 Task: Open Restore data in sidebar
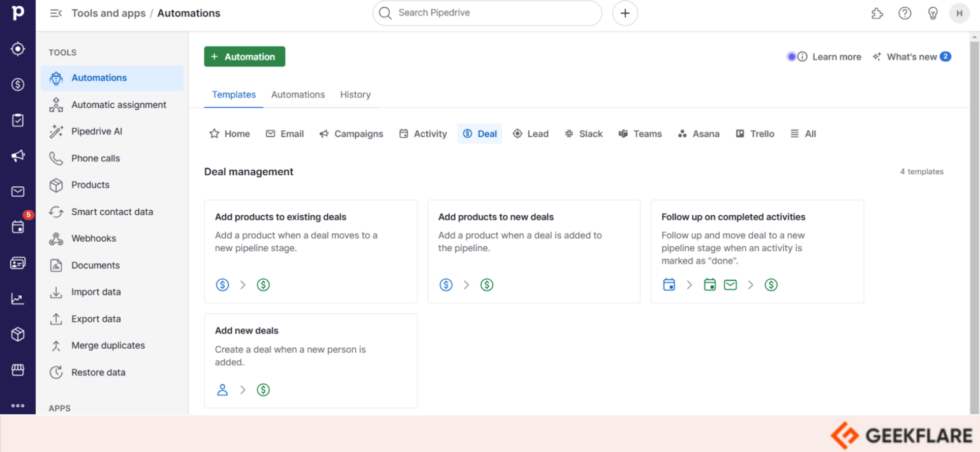(x=112, y=372)
